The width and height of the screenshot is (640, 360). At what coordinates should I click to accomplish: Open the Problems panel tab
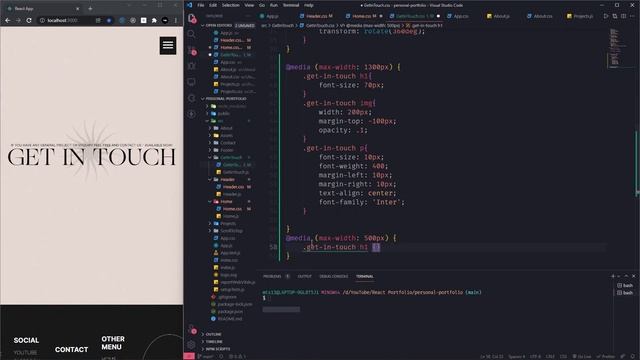tap(272, 276)
